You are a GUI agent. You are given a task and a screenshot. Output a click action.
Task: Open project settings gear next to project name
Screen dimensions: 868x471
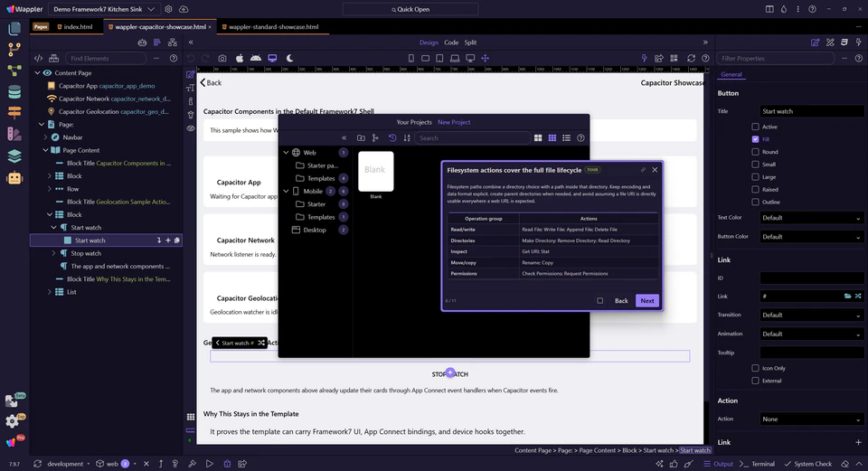(x=168, y=9)
